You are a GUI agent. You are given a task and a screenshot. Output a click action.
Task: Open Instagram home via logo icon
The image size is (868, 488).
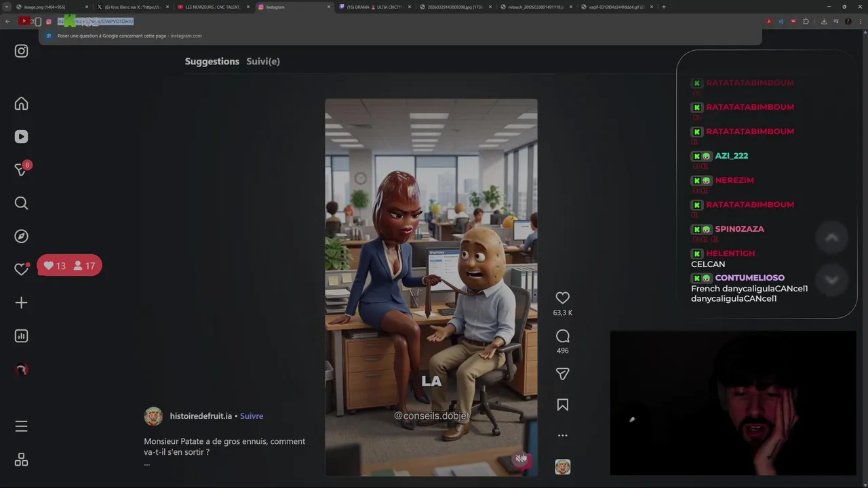click(x=21, y=51)
